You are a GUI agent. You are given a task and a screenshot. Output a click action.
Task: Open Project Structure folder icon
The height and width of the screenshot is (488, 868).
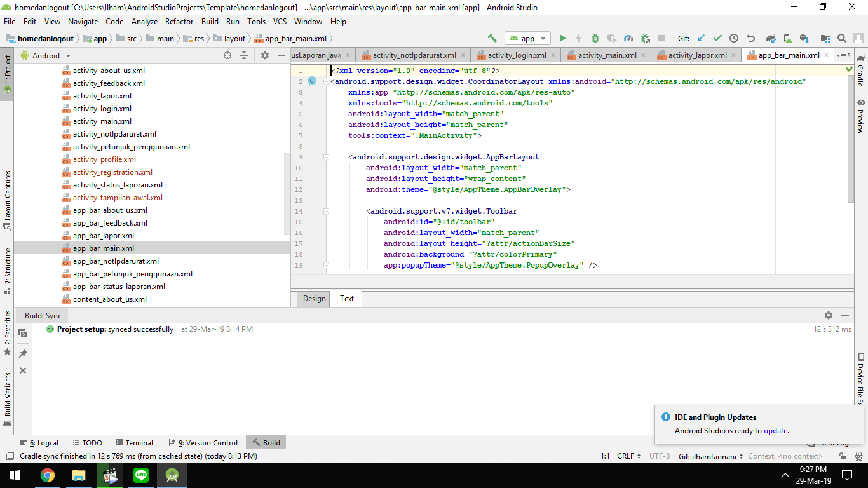(825, 38)
